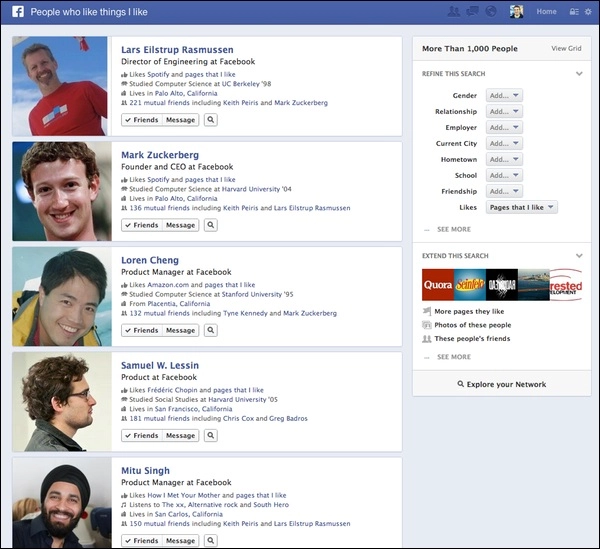Toggle Friends status for Lars Eilstrup Rasmussen
Image resolution: width=600 pixels, height=549 pixels.
tap(142, 120)
